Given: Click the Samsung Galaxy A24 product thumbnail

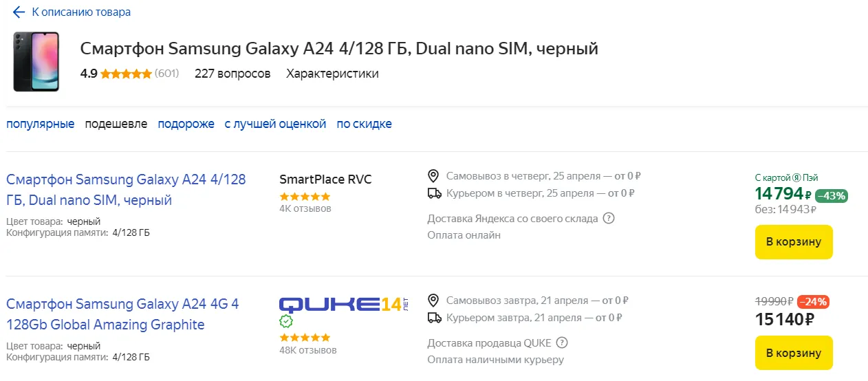Looking at the screenshot, I should [x=36, y=61].
